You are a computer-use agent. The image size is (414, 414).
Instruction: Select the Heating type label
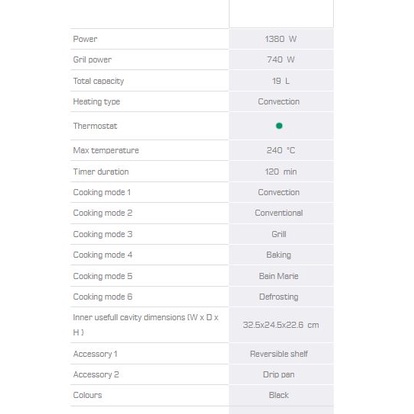tap(96, 102)
